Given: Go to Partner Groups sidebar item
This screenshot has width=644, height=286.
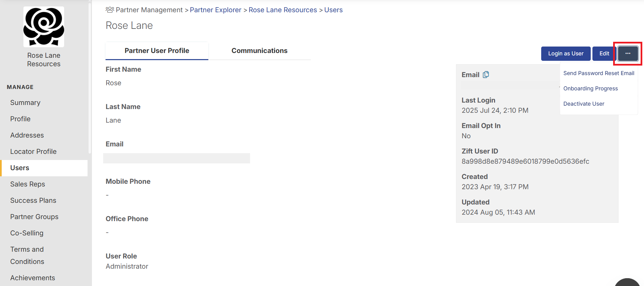Looking at the screenshot, I should [34, 217].
